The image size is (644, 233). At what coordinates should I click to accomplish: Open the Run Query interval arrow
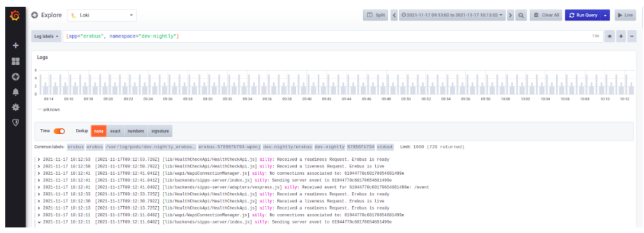click(606, 15)
